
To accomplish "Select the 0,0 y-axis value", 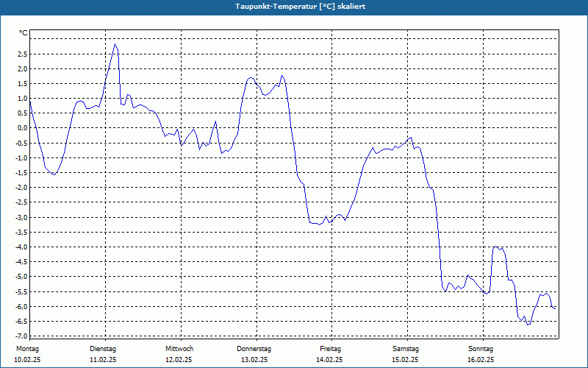I will click(23, 128).
